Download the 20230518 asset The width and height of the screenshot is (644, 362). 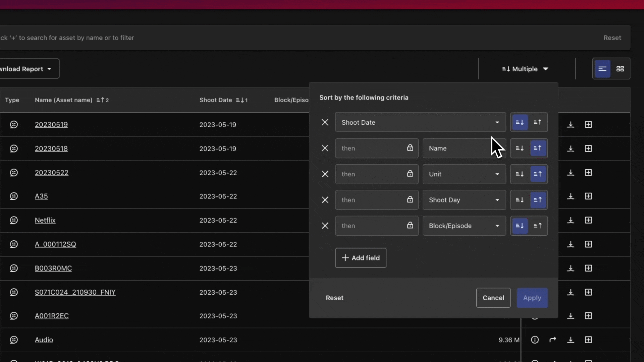point(571,148)
